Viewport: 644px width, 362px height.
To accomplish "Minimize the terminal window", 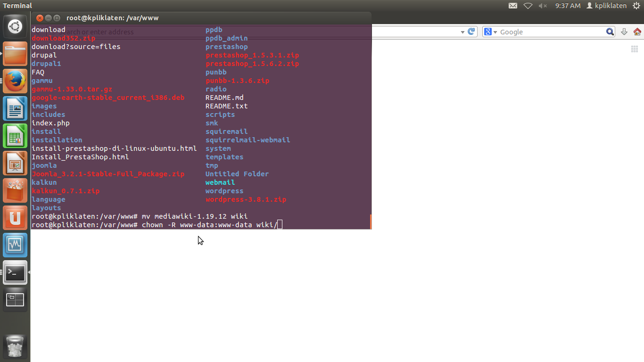I will click(x=48, y=18).
